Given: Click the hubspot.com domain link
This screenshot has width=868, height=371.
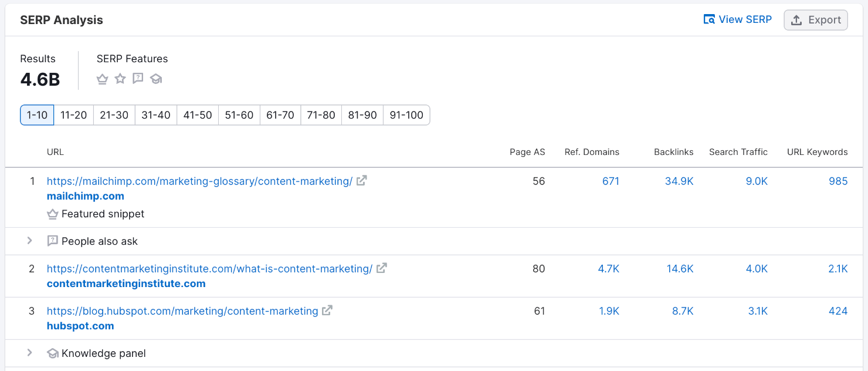Looking at the screenshot, I should (x=80, y=326).
